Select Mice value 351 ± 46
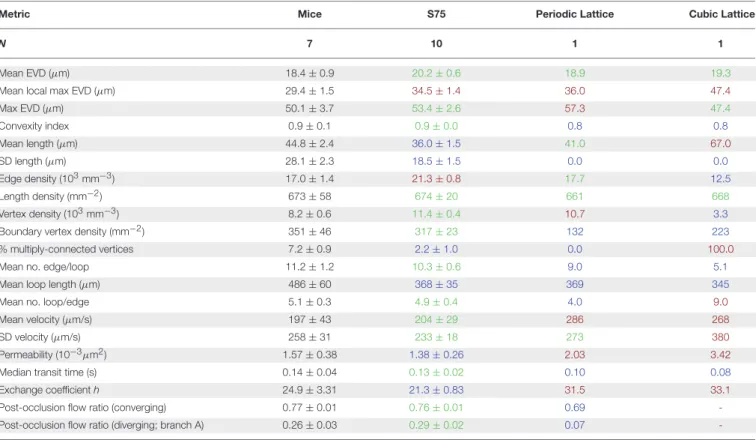 [310, 232]
